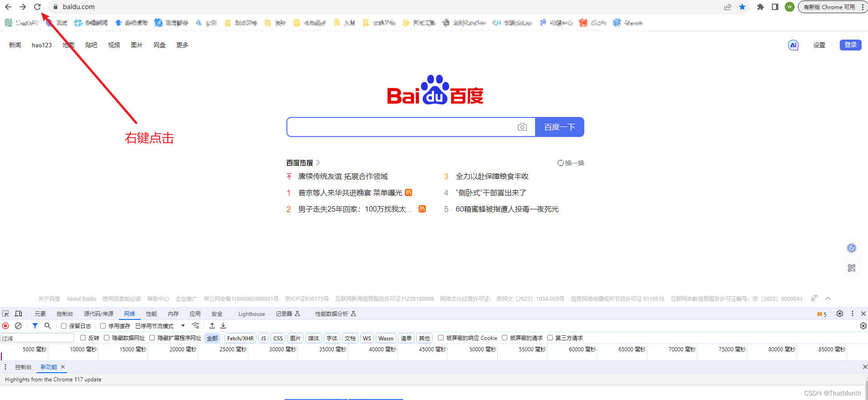Filter requests by Fetch/XHR
Image resolution: width=868 pixels, height=400 pixels.
pyautogui.click(x=240, y=338)
